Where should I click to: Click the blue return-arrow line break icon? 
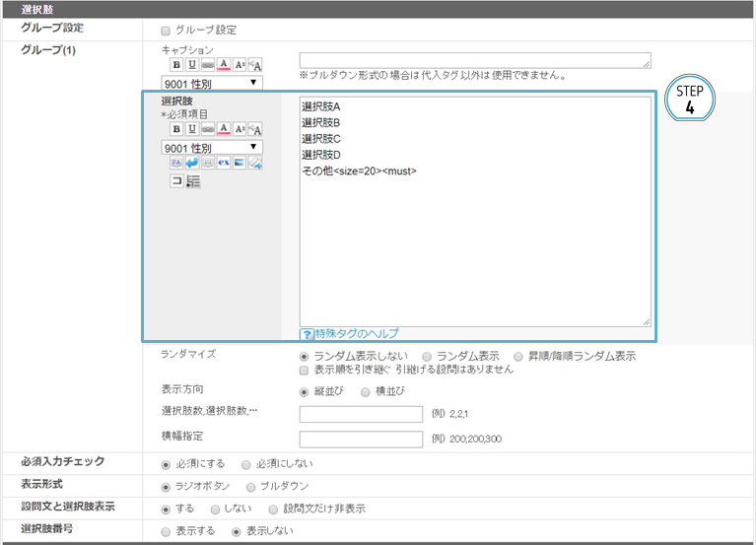[192, 164]
